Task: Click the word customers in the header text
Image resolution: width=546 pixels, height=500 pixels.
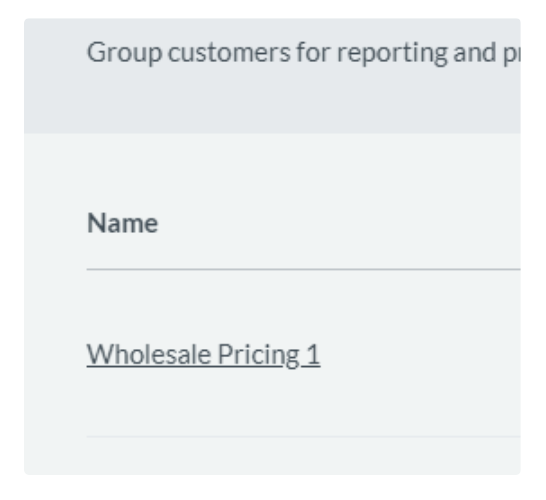Action: (x=229, y=53)
